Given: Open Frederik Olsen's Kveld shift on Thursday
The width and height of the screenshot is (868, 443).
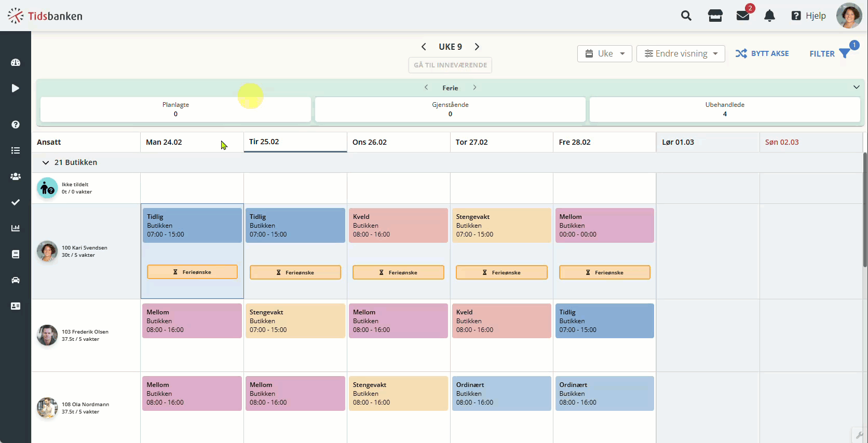Looking at the screenshot, I should 501,321.
